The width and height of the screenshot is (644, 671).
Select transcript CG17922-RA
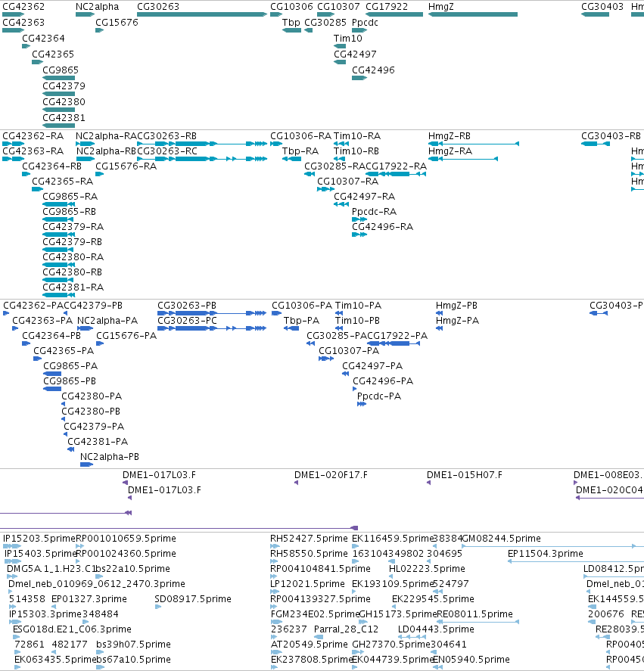[x=396, y=166]
